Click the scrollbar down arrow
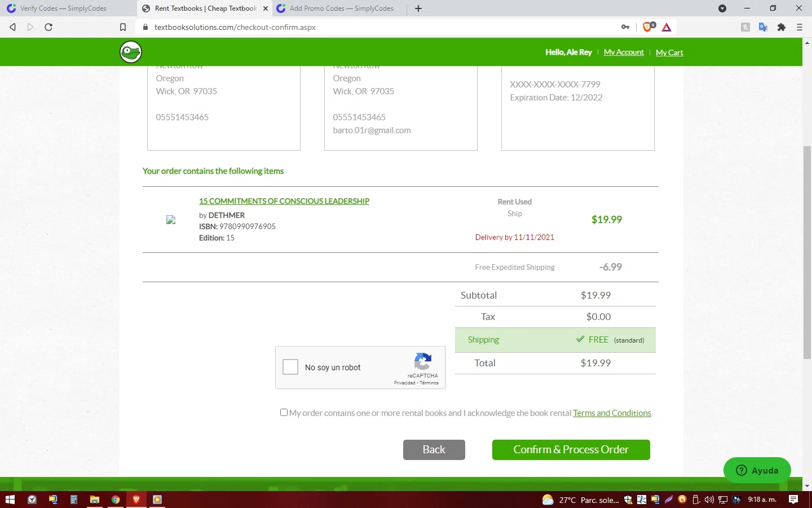This screenshot has width=812, height=508. (x=807, y=485)
